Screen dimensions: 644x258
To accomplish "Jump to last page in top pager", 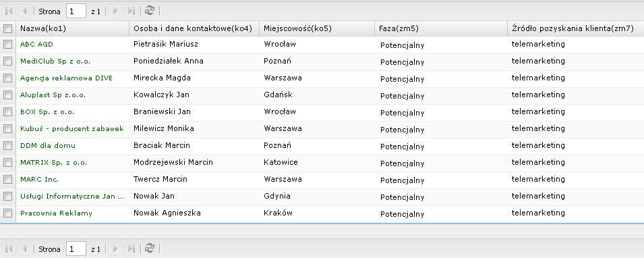I will (x=131, y=11).
